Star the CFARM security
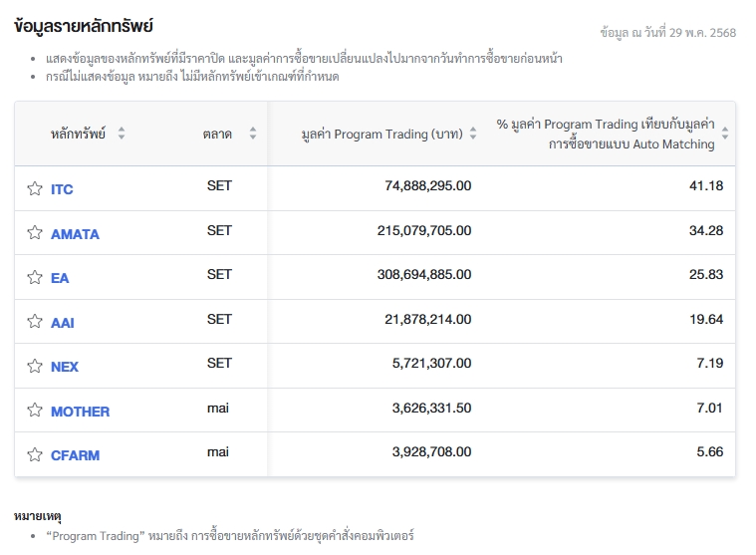The width and height of the screenshot is (756, 555). point(35,454)
